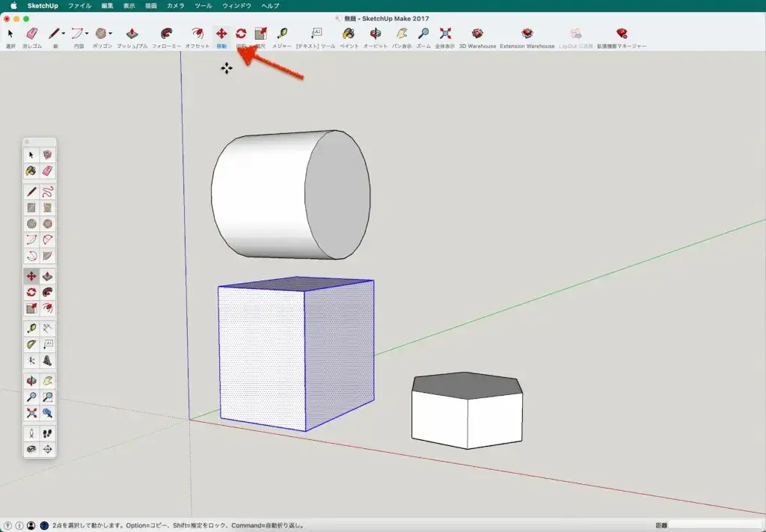Open the ツール menu

coord(203,6)
